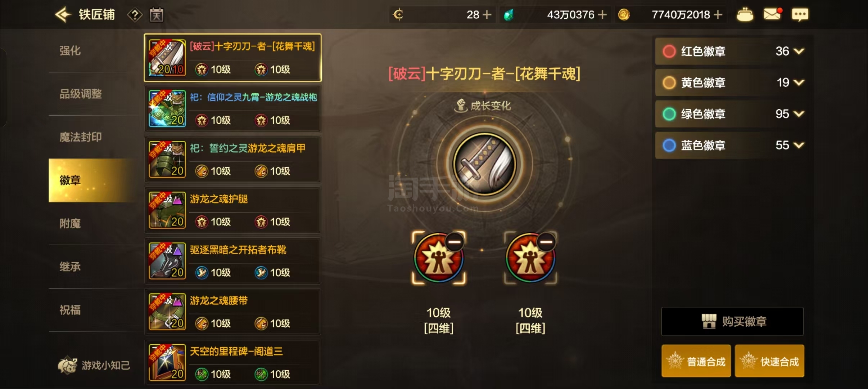Add more gold coins with the plus
Image resolution: width=868 pixels, height=389 pixels.
click(x=718, y=14)
